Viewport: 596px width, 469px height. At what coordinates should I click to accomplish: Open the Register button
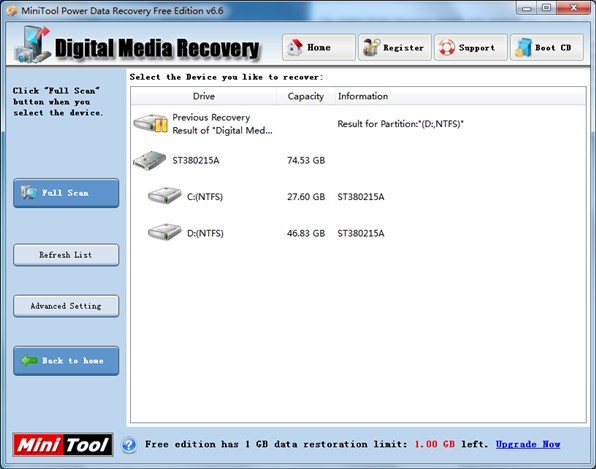(395, 48)
